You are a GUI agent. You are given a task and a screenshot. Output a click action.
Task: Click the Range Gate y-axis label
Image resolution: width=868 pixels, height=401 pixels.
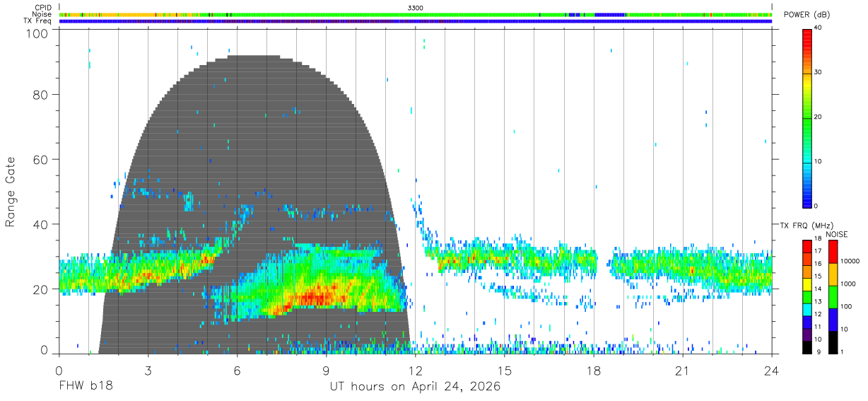point(11,192)
